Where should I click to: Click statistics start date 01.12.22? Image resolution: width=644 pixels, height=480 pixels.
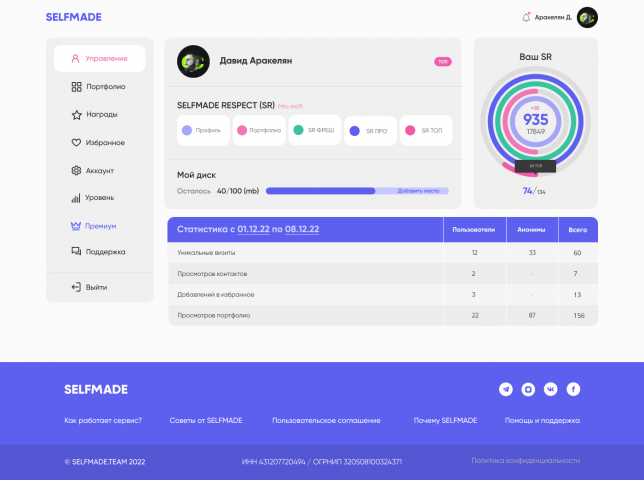(253, 229)
